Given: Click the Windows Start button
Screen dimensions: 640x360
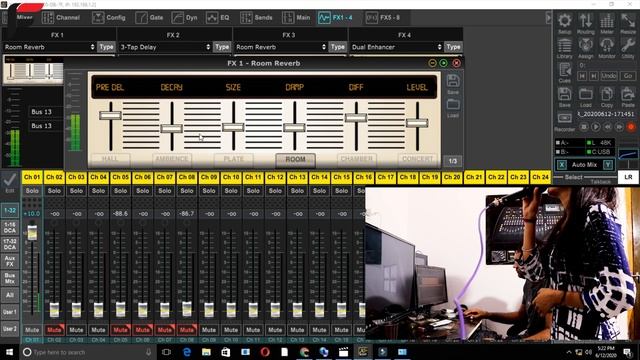Looking at the screenshot, I should click(9, 352).
